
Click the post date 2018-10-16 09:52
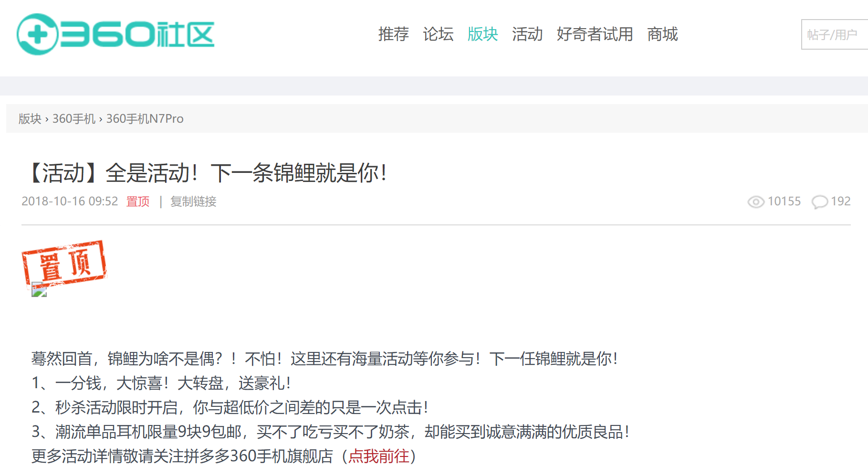pos(70,202)
